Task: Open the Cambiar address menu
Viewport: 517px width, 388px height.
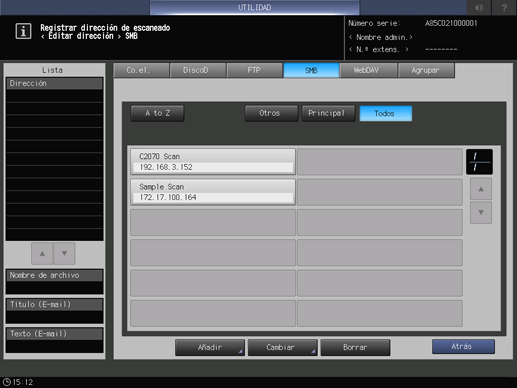Action: [282, 348]
